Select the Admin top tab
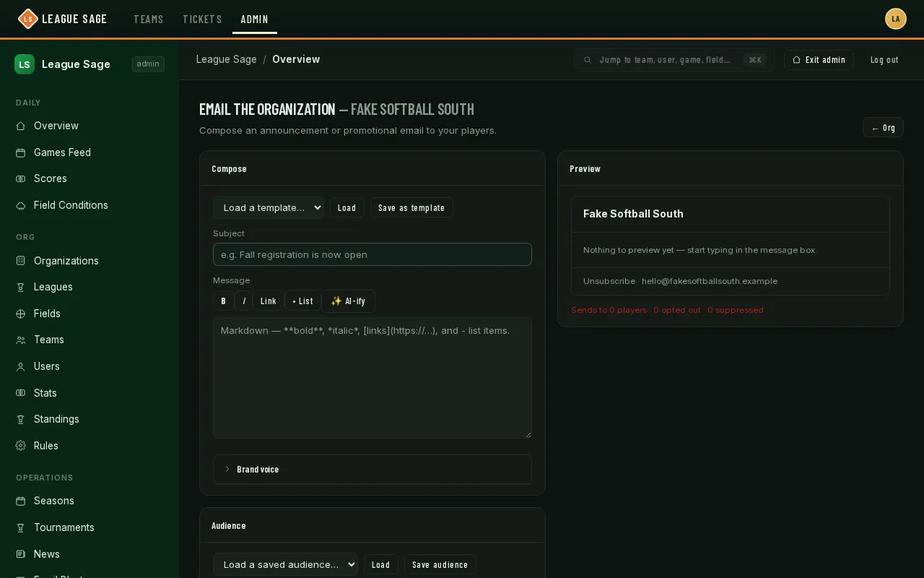Screen dimensions: 924x578 click(255, 19)
